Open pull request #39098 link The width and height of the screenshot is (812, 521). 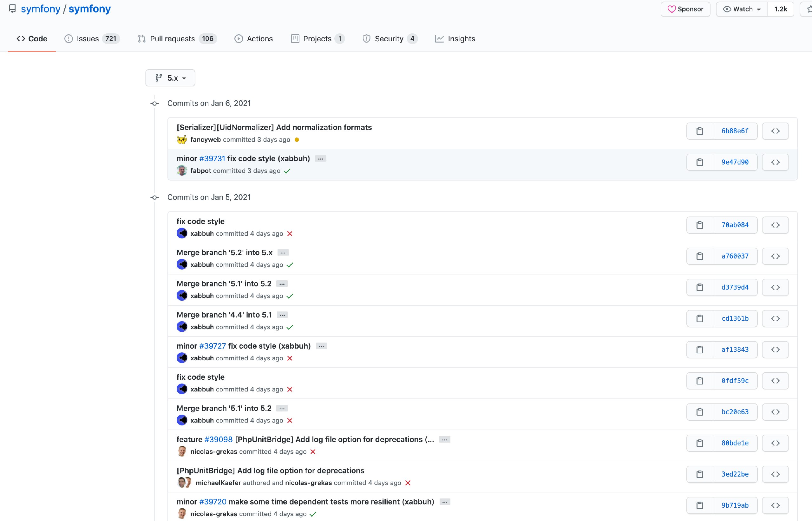[x=219, y=439]
